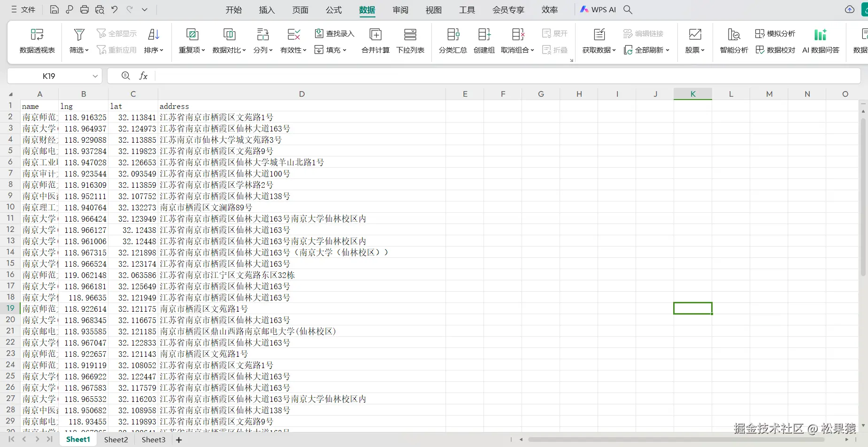
Task: Open 模拟分析 what-if analysis
Action: click(775, 33)
